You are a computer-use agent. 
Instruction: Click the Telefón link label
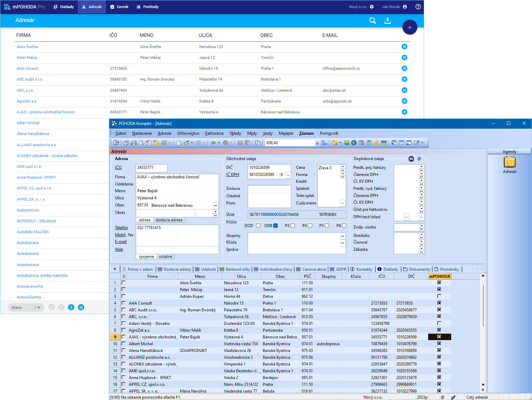pos(121,228)
